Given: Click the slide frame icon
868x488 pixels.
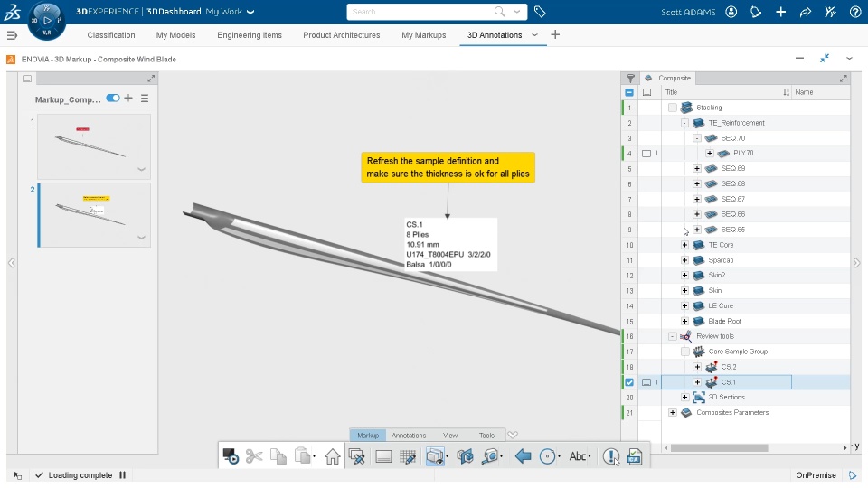Looking at the screenshot, I should 383,456.
